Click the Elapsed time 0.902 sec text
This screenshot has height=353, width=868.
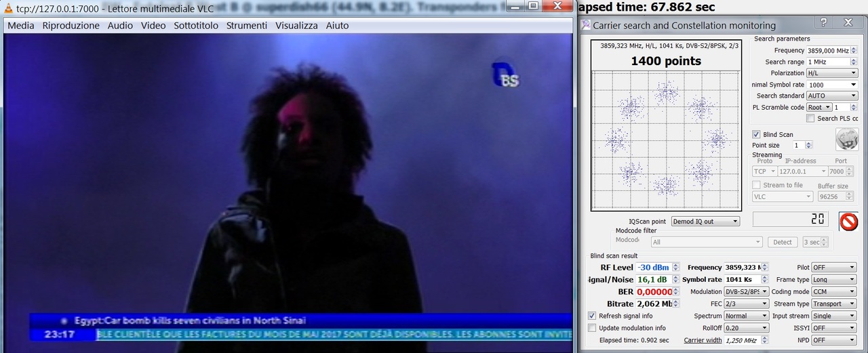634,340
